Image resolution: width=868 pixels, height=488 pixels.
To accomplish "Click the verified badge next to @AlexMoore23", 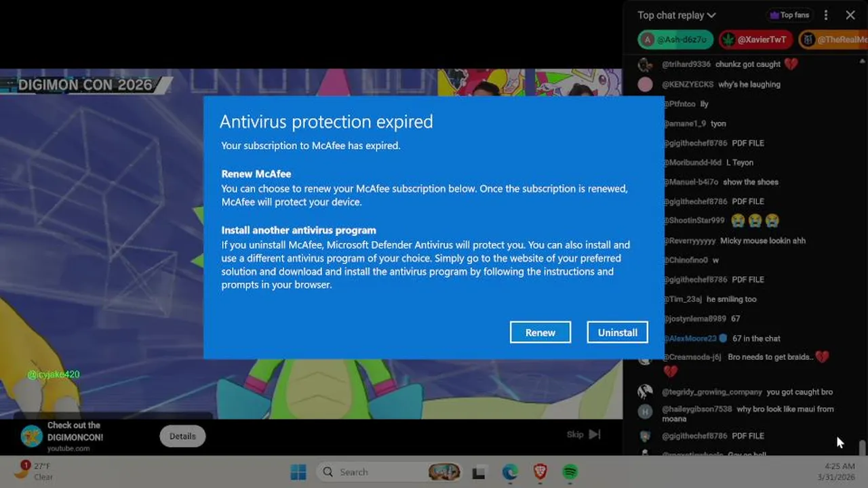I will point(724,338).
